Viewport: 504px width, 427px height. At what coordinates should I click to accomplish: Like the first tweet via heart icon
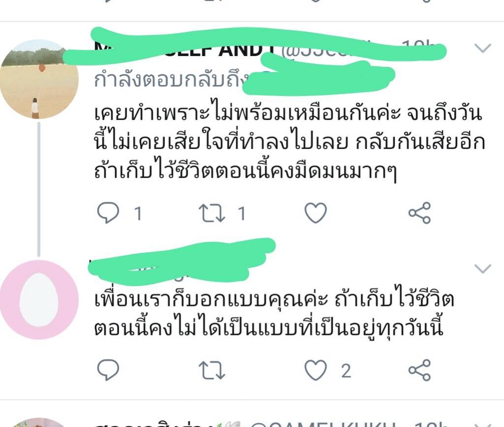315,213
